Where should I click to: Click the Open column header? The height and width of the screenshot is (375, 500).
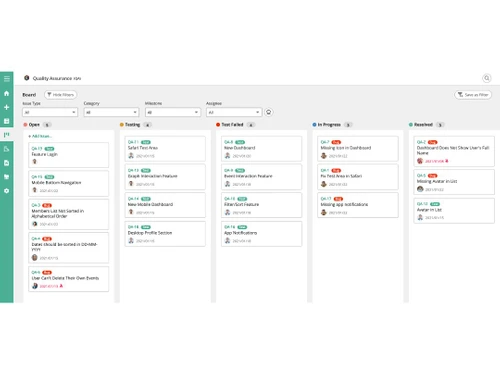tap(34, 125)
